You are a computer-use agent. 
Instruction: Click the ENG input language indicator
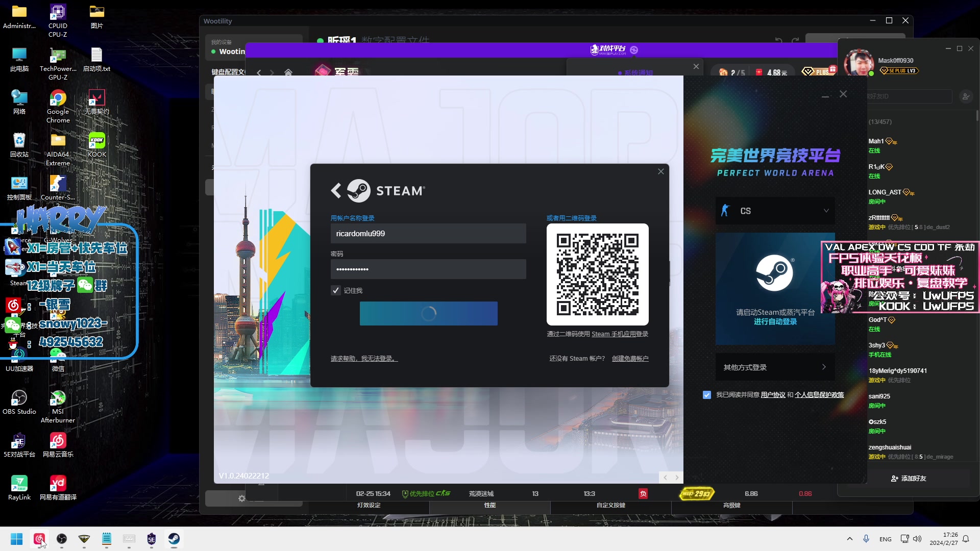[x=886, y=539]
